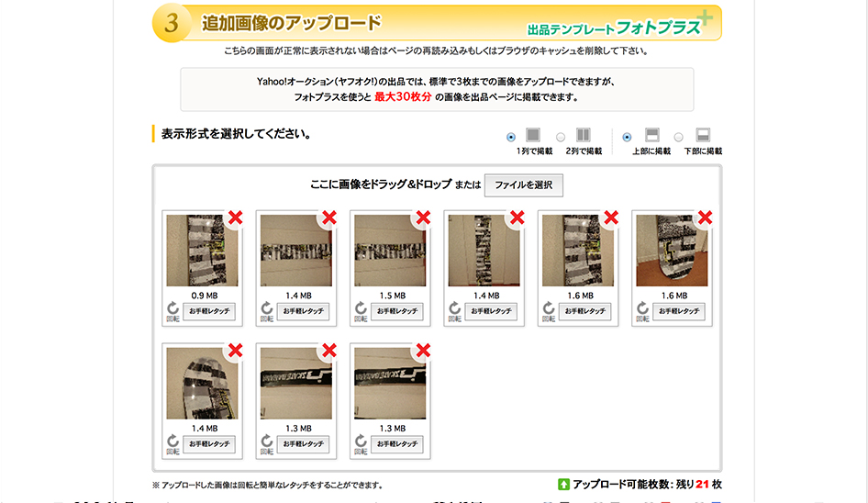Select the 上部に掲載 top placement option
Screen dimensions: 868x503
click(x=628, y=137)
